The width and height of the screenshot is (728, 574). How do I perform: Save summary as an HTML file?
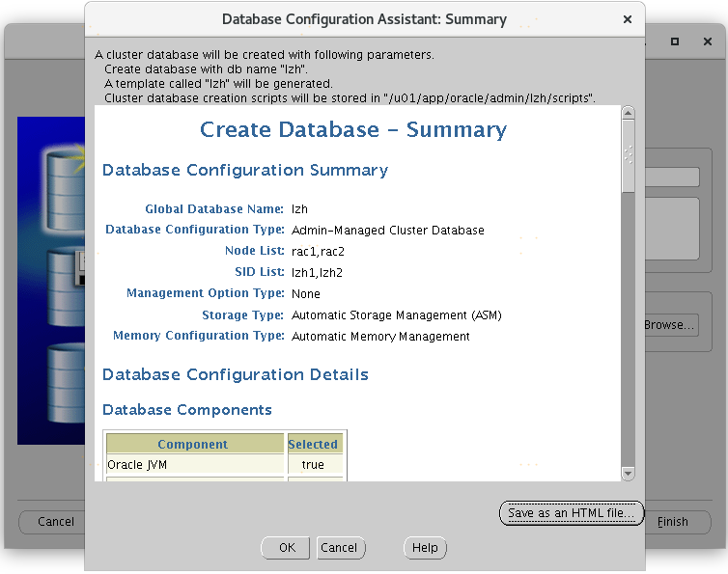tap(572, 513)
